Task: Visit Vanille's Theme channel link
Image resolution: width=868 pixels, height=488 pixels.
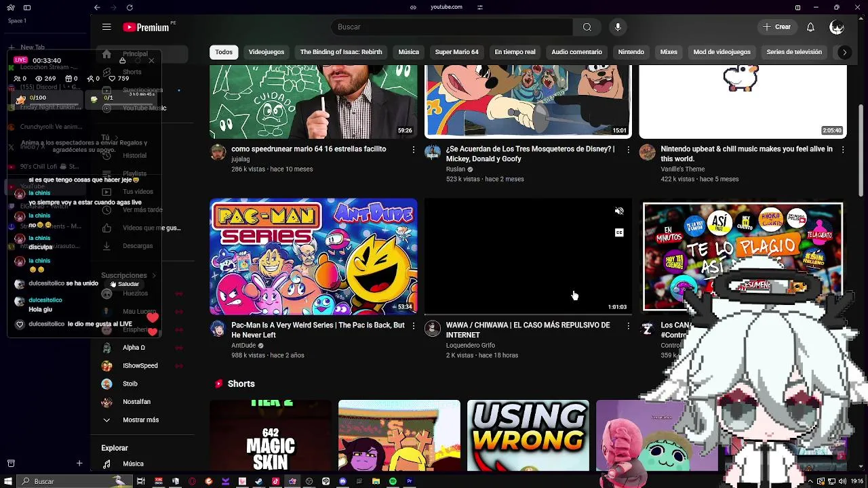Action: pyautogui.click(x=683, y=169)
